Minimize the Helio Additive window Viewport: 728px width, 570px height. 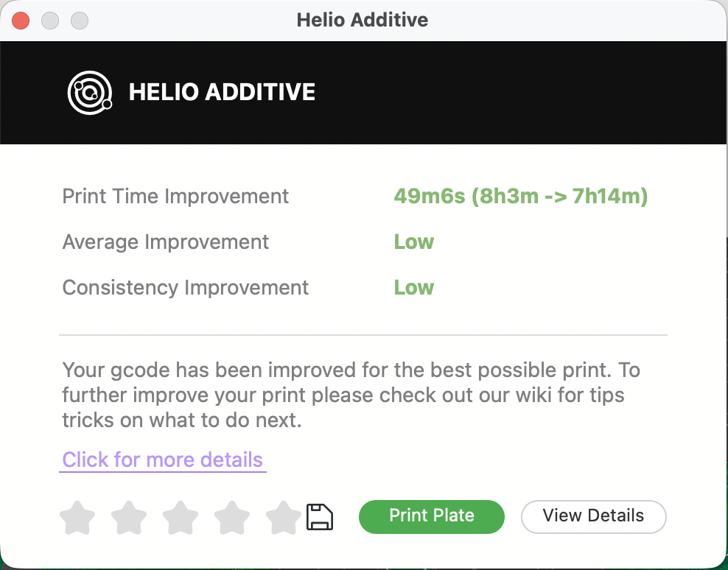(50, 20)
